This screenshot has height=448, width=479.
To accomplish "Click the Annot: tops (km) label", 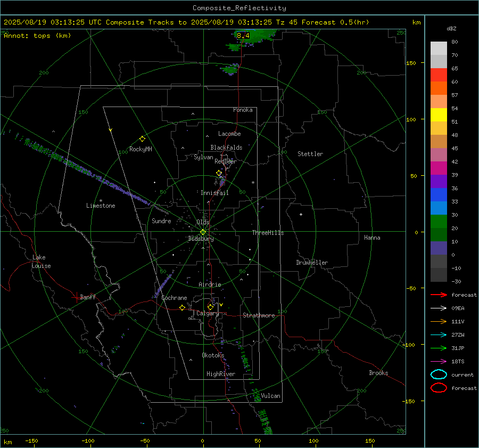I will pos(37,36).
